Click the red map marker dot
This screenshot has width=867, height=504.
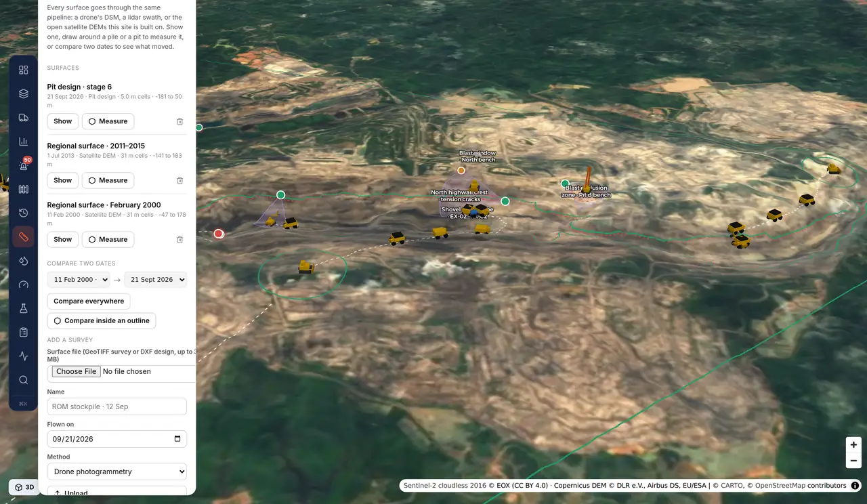point(218,234)
